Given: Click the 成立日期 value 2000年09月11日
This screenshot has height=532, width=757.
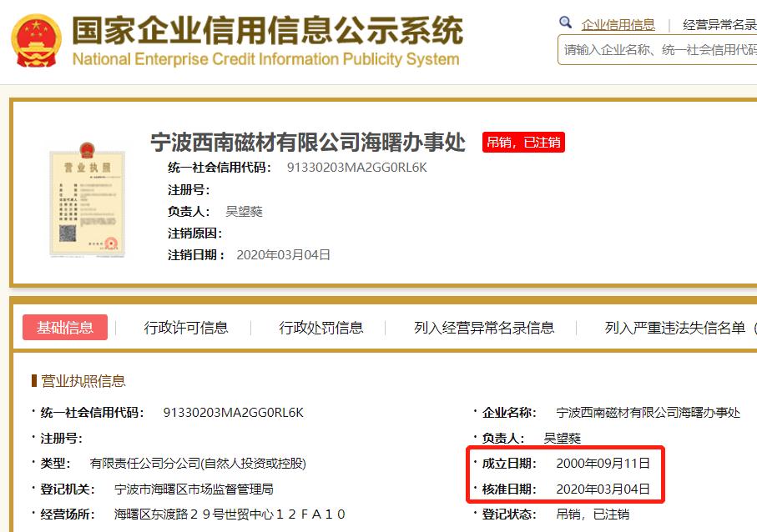Looking at the screenshot, I should pos(603,463).
